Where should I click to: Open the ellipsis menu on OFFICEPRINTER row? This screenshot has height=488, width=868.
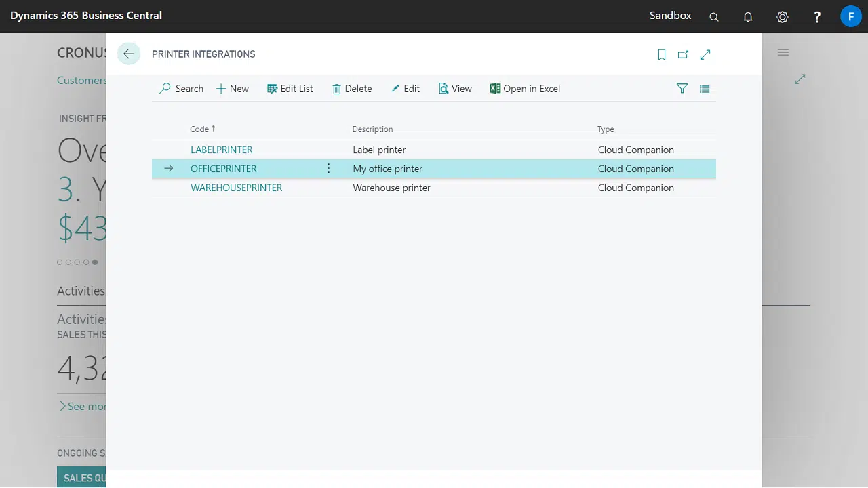pyautogui.click(x=328, y=168)
